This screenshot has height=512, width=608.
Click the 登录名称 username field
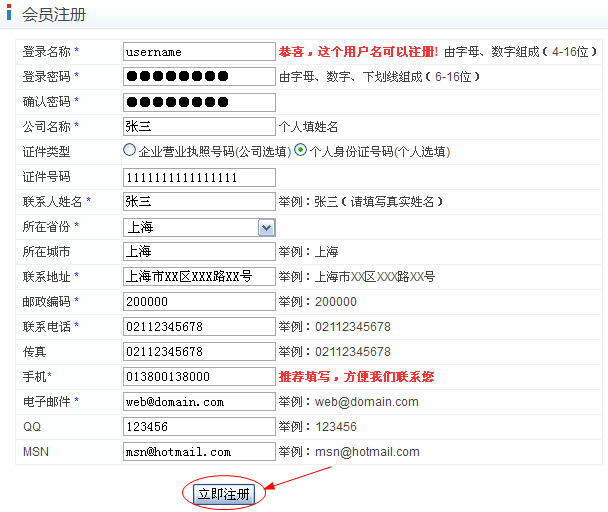click(199, 52)
